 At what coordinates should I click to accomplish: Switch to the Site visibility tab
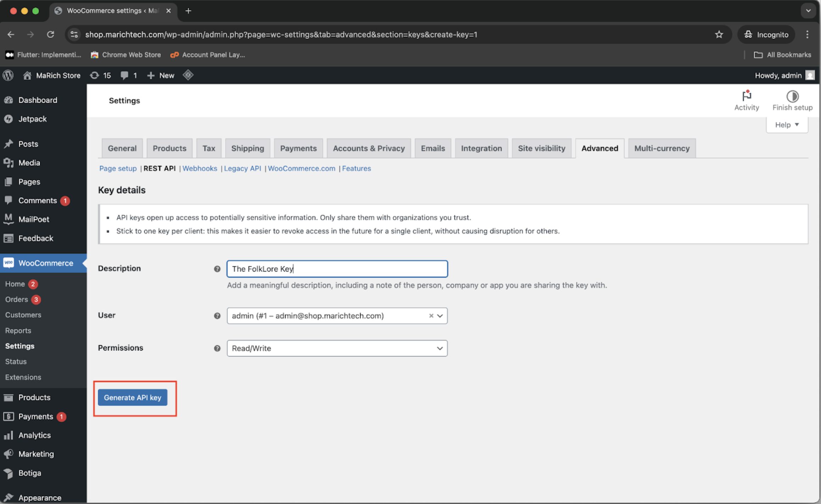point(541,148)
